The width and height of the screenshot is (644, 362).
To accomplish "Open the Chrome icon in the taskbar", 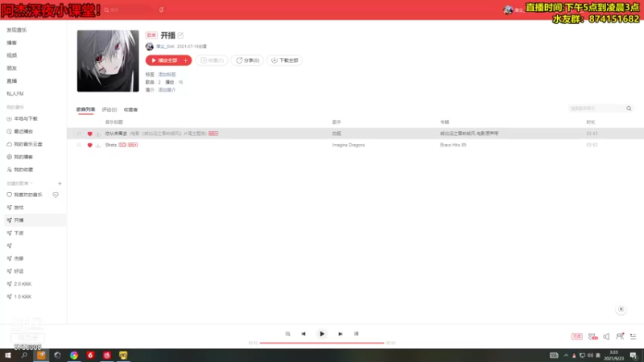I will click(x=74, y=356).
